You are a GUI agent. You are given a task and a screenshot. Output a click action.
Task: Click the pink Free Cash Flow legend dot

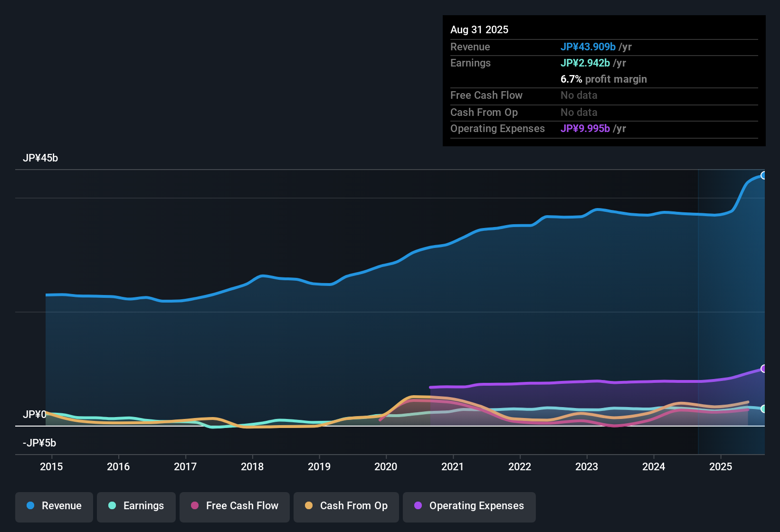click(x=194, y=506)
